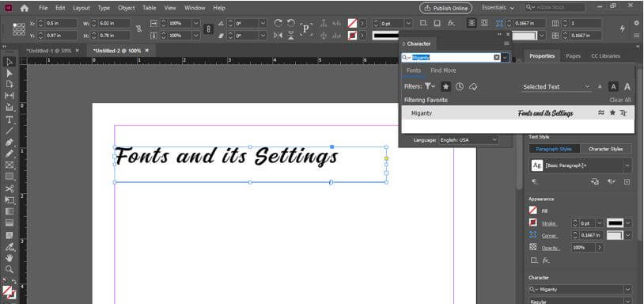Image resolution: width=644 pixels, height=304 pixels.
Task: Select the Line tool
Action: [x=9, y=131]
